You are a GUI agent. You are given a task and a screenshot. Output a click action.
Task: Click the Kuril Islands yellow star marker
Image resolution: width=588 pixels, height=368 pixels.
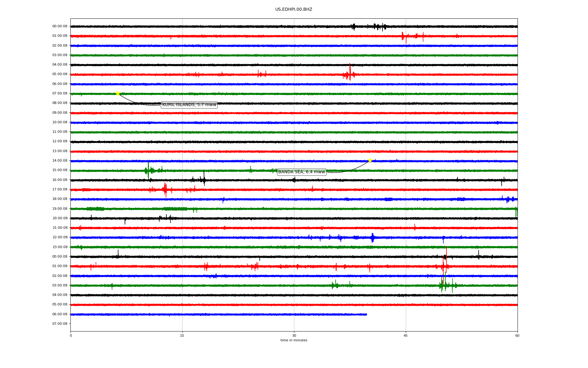pyautogui.click(x=118, y=93)
